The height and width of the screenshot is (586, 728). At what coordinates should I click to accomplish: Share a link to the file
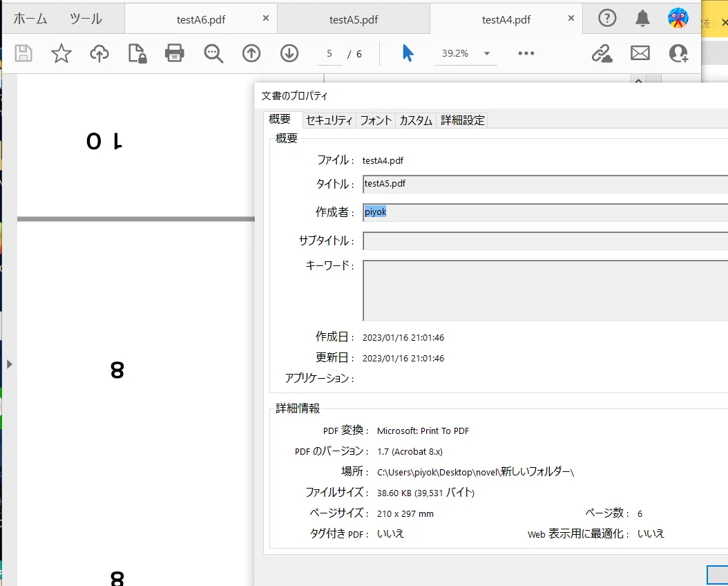pyautogui.click(x=602, y=53)
